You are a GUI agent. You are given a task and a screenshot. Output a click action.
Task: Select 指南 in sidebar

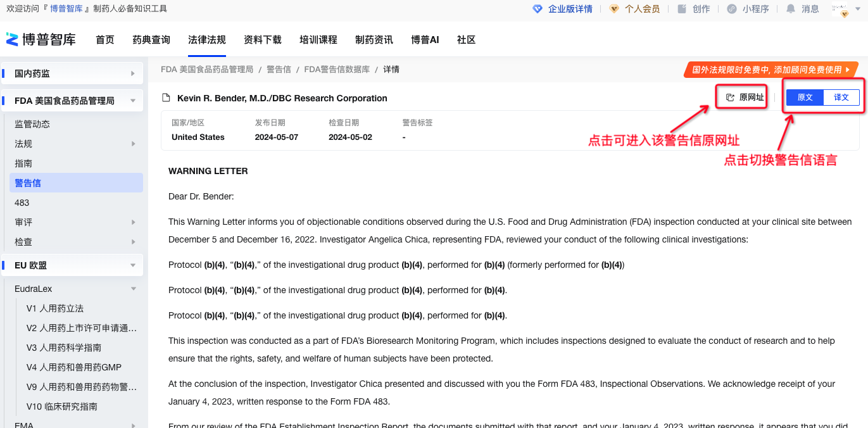(x=23, y=163)
